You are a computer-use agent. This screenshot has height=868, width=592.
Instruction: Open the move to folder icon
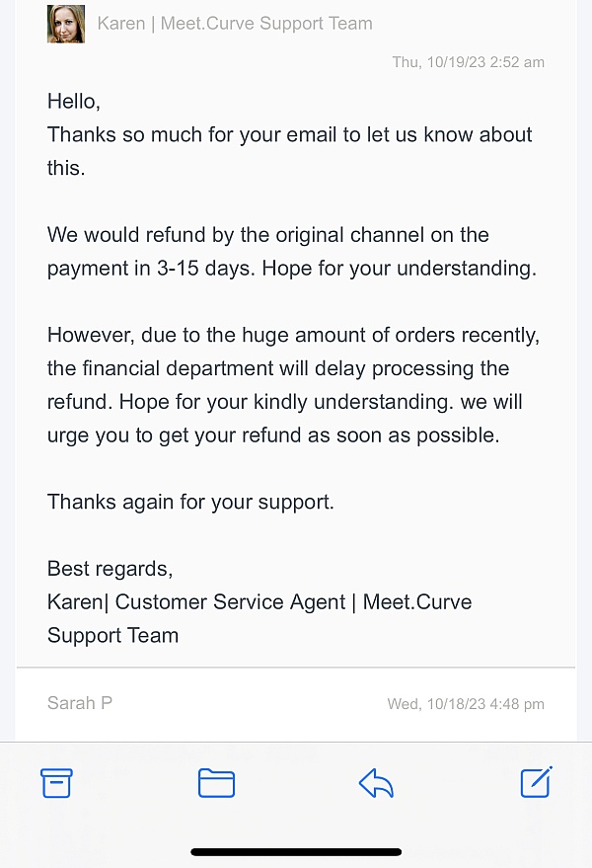[216, 783]
